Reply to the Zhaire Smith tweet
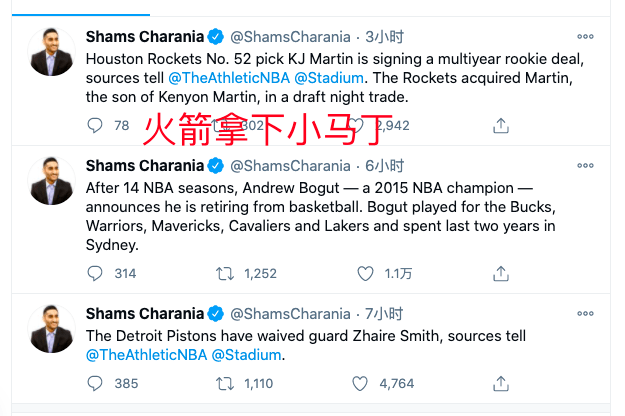625x416 pixels. pos(95,384)
